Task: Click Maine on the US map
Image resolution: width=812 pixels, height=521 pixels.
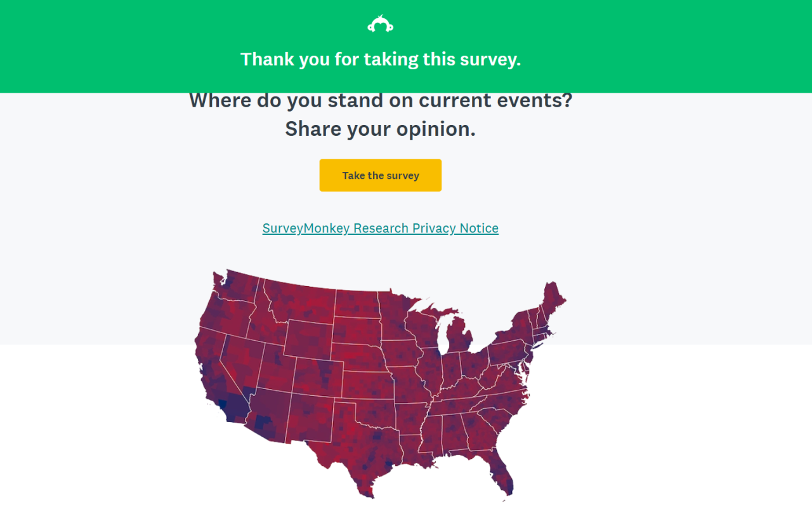Action: coord(552,298)
